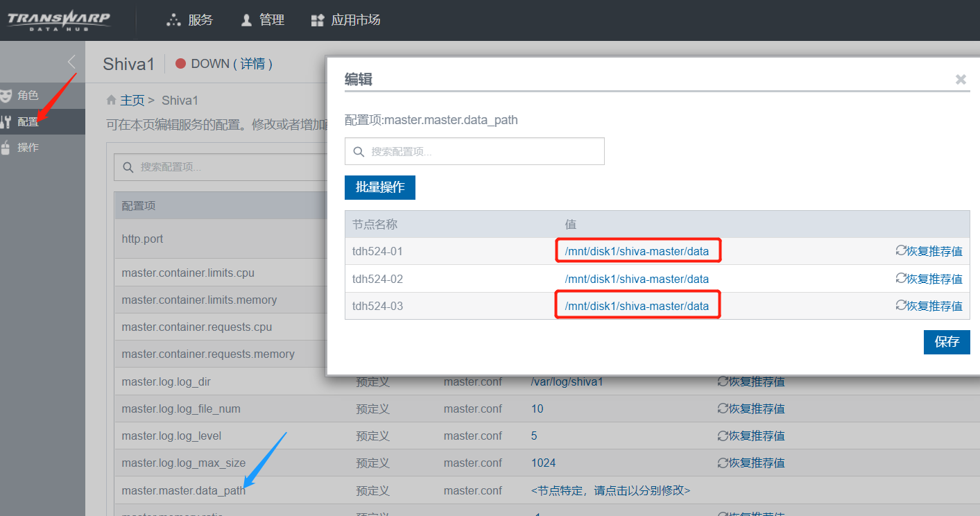Select 操作 in the sidebar
This screenshot has width=980, height=516.
[28, 148]
